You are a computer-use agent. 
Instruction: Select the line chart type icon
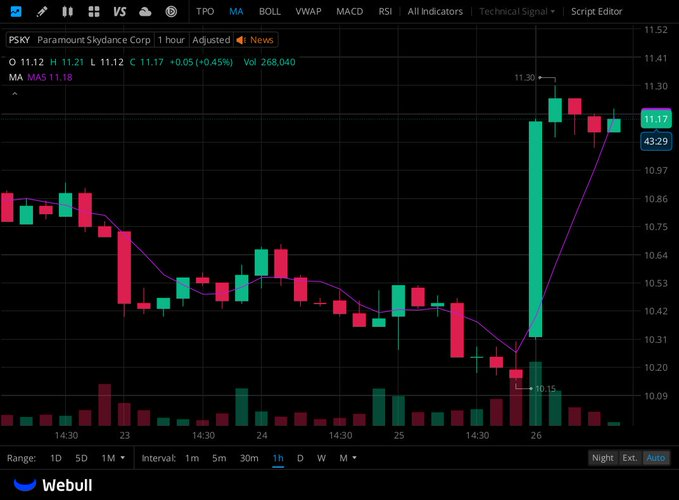click(x=16, y=11)
